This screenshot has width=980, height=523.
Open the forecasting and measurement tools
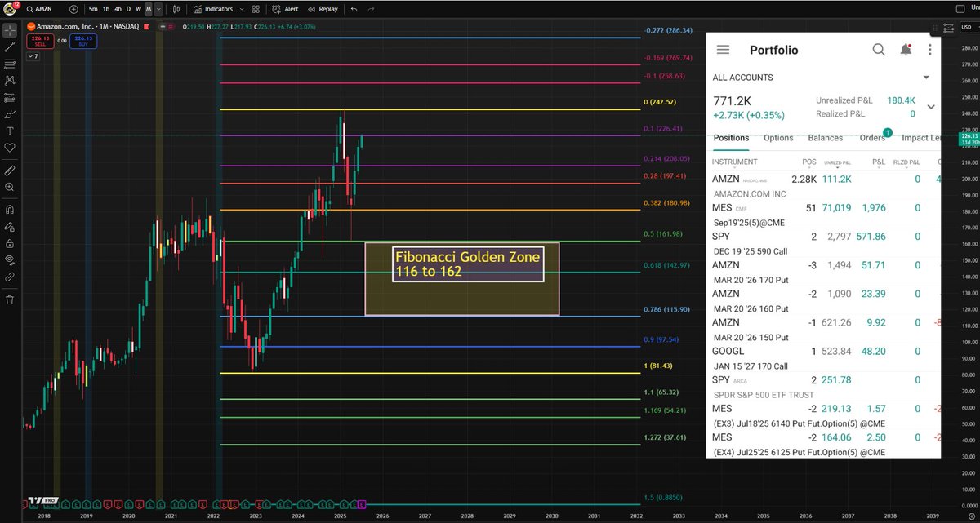click(x=10, y=97)
